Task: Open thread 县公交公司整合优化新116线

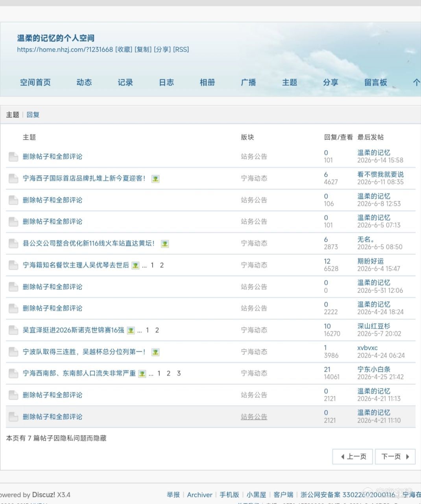Action: click(89, 243)
